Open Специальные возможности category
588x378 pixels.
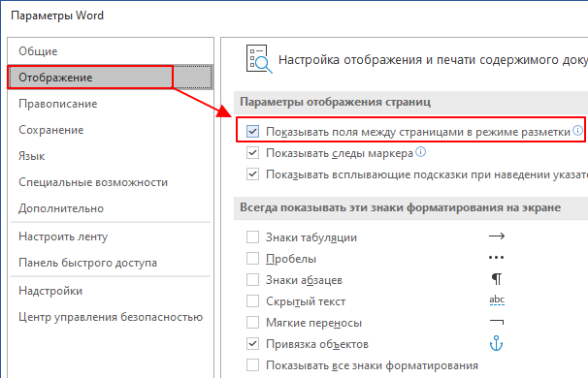(111, 182)
